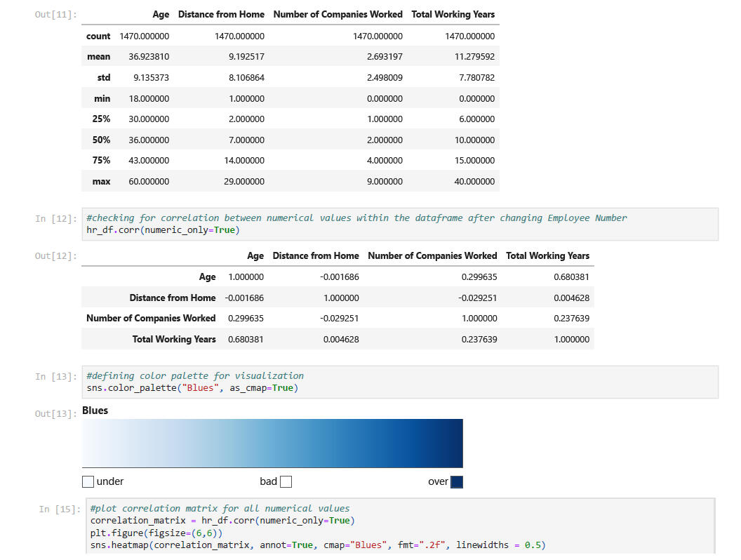The height and width of the screenshot is (560, 741).
Task: Click the '#plot correlation matrix' comment line
Action: click(x=220, y=509)
